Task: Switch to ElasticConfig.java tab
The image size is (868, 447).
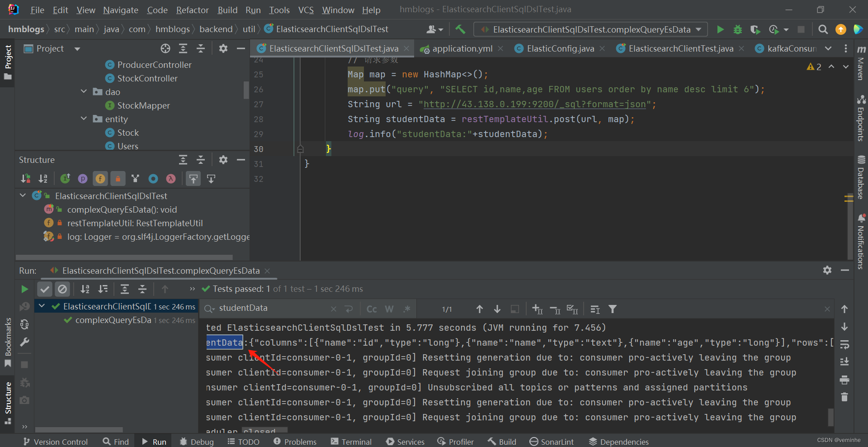Action: point(560,48)
